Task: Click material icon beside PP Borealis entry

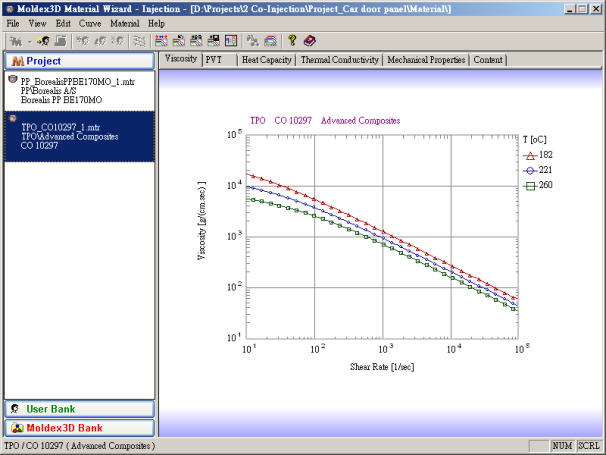Action: pos(13,79)
